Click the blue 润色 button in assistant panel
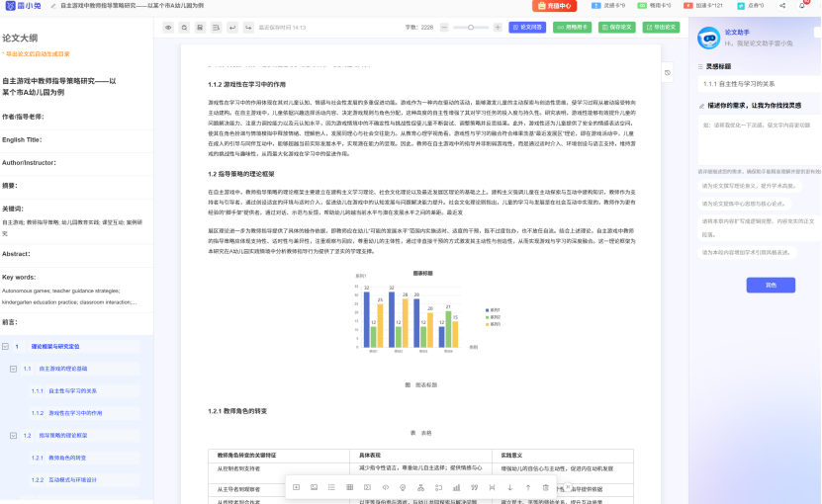Viewport: 822px width, 504px height. [771, 285]
